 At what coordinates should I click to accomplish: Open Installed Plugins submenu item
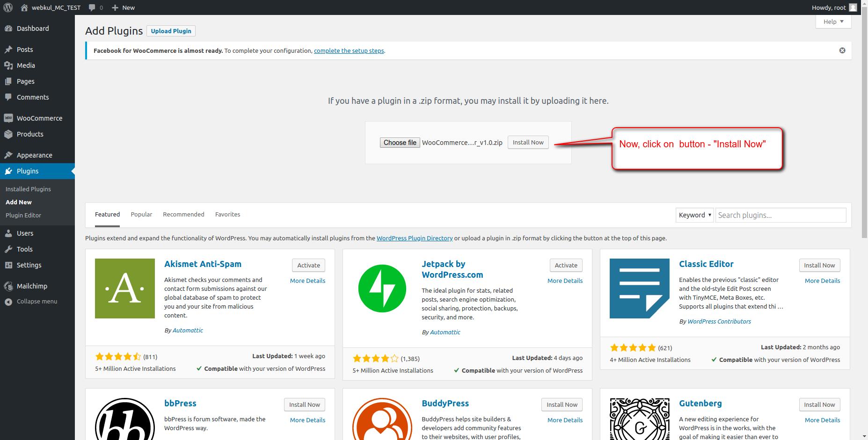pos(28,189)
